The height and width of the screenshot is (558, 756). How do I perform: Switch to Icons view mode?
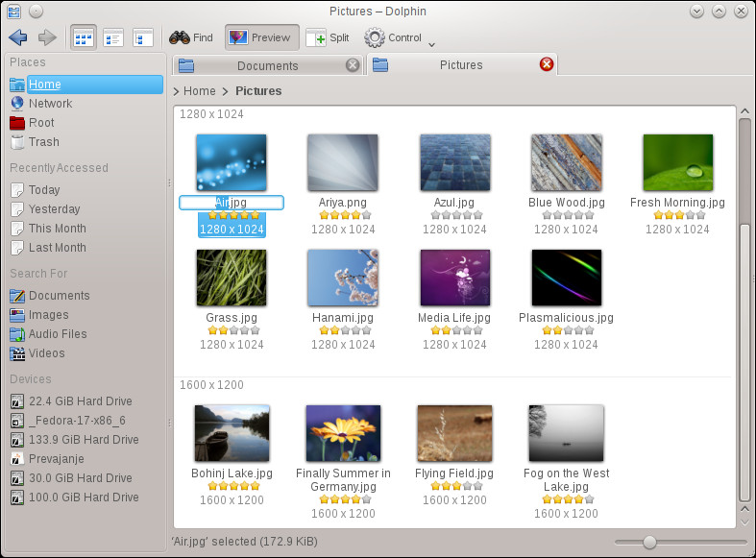84,37
